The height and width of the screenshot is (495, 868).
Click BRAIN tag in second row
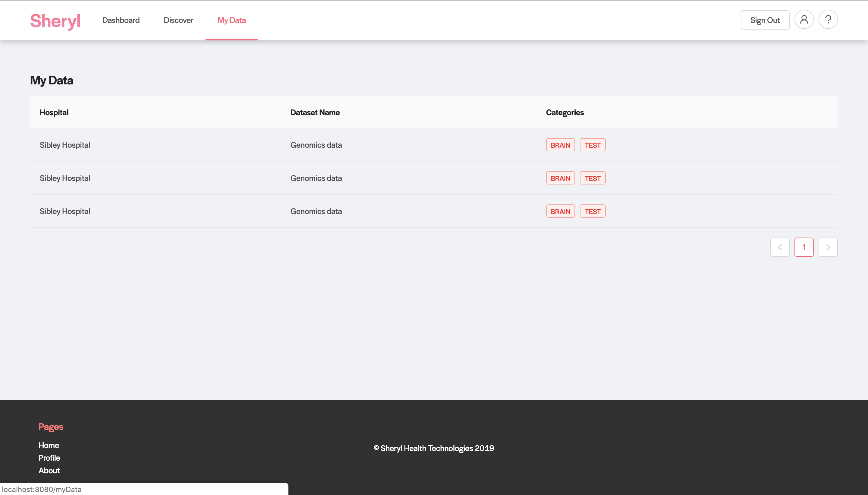coord(560,178)
